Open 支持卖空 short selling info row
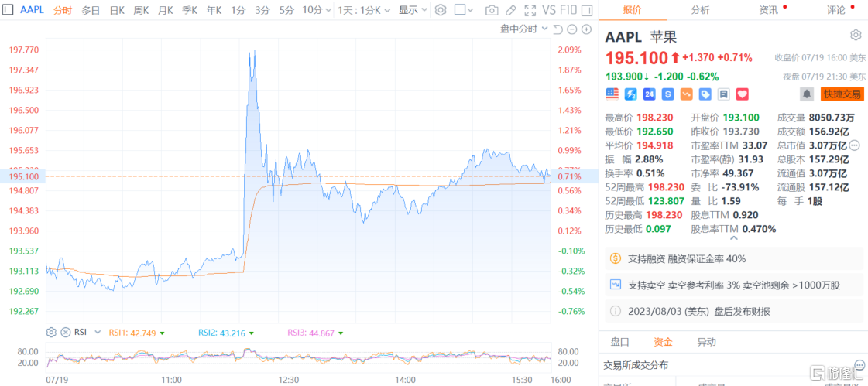Viewport: 868px width, 386px height. pyautogui.click(x=734, y=285)
